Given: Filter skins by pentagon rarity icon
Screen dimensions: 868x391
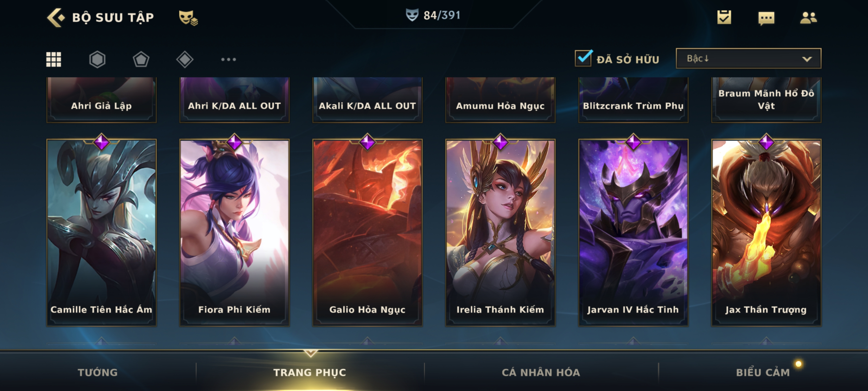Looking at the screenshot, I should click(141, 59).
